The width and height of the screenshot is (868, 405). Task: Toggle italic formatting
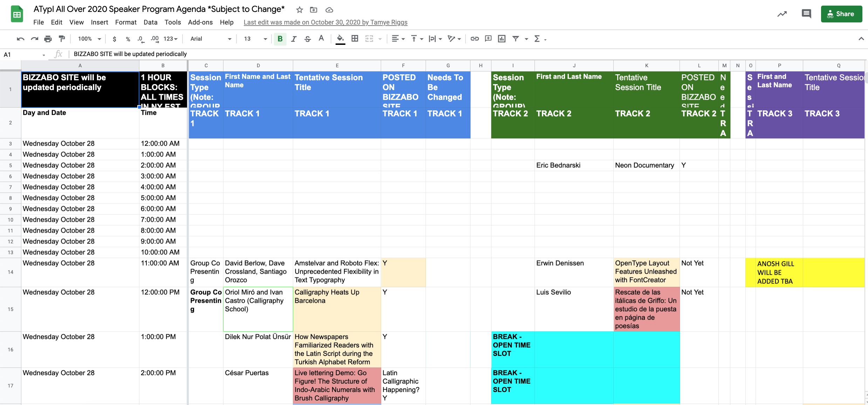[x=294, y=39]
